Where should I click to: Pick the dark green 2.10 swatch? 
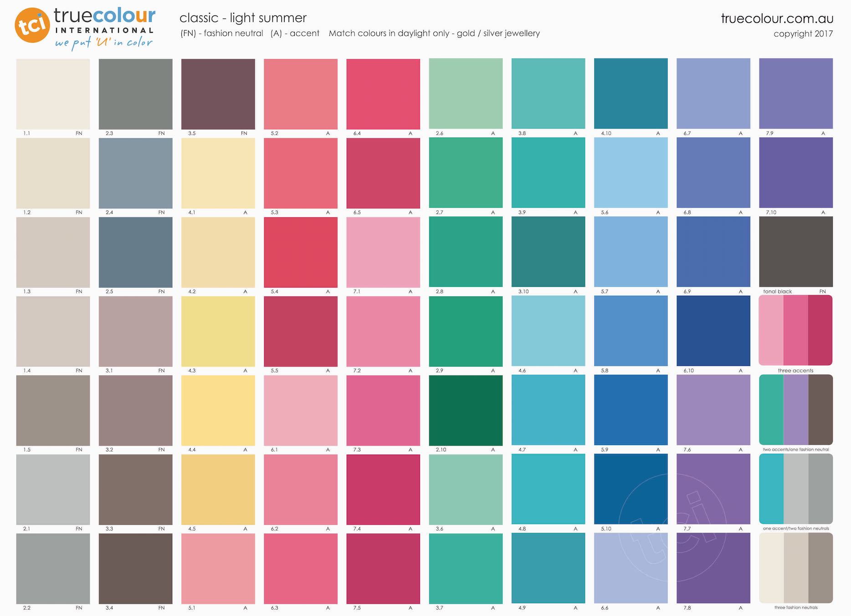[x=466, y=410]
